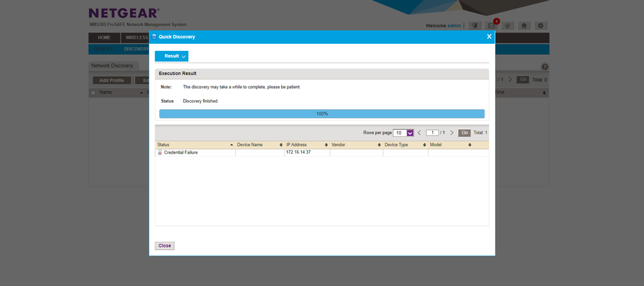Close Quick Discovery dialog with X icon

click(x=489, y=37)
